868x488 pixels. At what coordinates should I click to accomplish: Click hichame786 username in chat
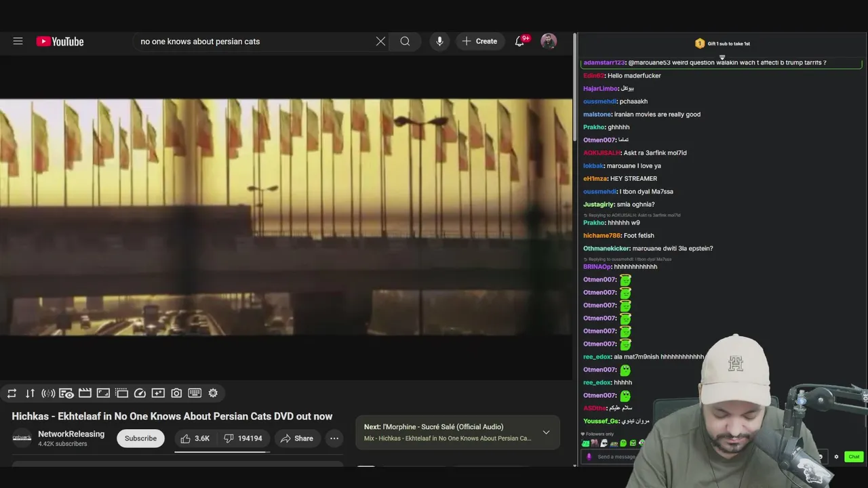click(x=601, y=236)
